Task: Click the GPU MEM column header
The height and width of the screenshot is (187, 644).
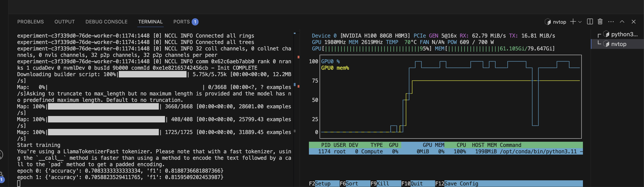Action: click(x=433, y=145)
